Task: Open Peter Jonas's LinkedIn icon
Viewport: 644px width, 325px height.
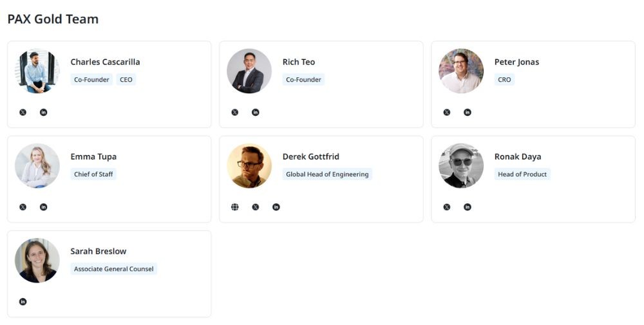Action: point(468,113)
